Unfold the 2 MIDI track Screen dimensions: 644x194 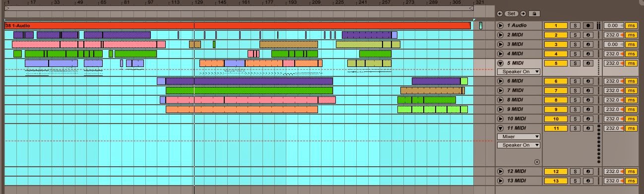(x=501, y=35)
